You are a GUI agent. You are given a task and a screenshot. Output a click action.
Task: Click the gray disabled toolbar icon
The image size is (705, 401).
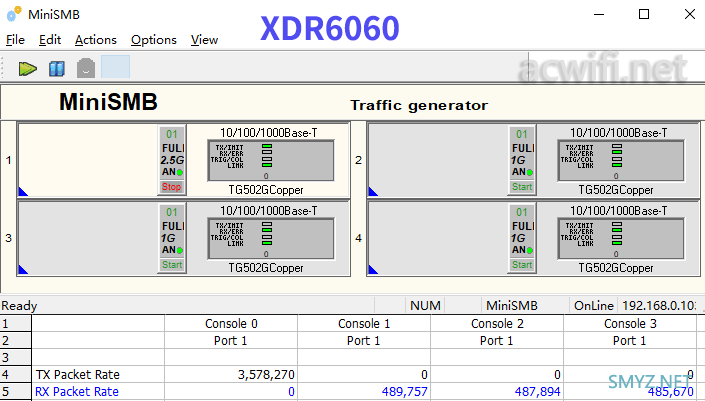pos(86,68)
